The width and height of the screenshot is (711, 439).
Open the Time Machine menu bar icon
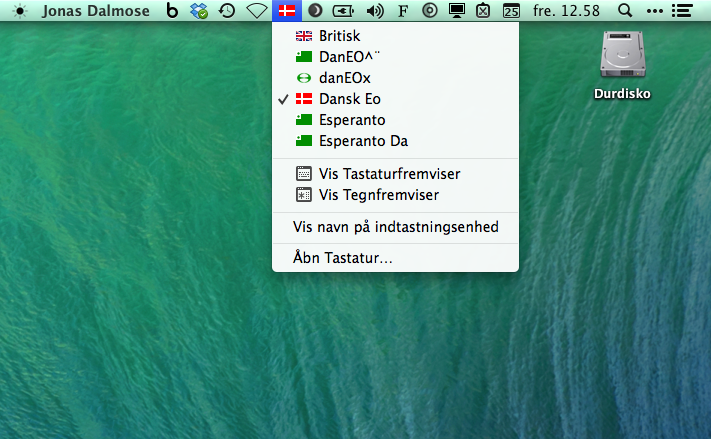pyautogui.click(x=228, y=12)
